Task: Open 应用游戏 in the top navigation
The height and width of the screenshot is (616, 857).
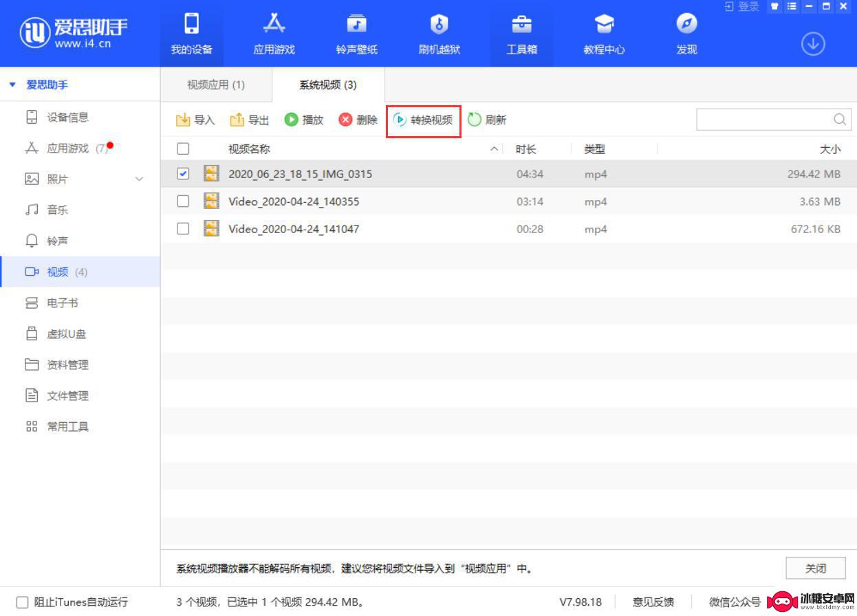Action: (x=274, y=34)
